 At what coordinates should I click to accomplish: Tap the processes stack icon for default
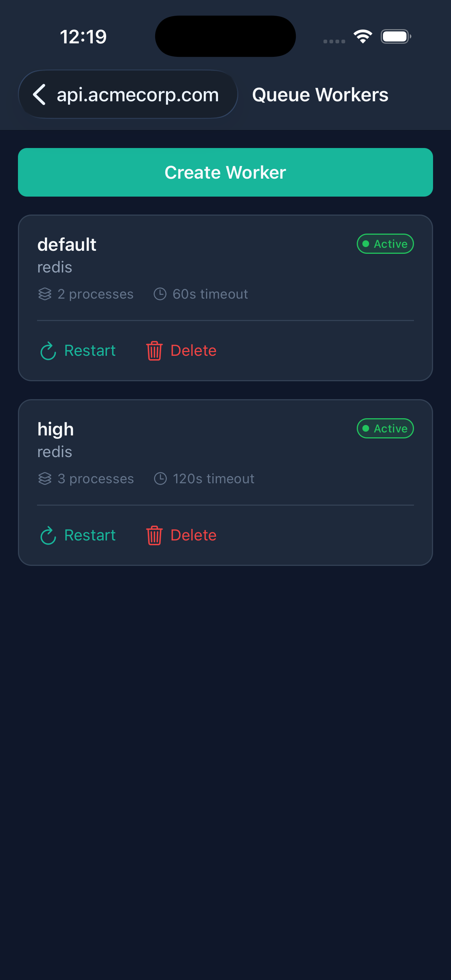click(x=45, y=294)
